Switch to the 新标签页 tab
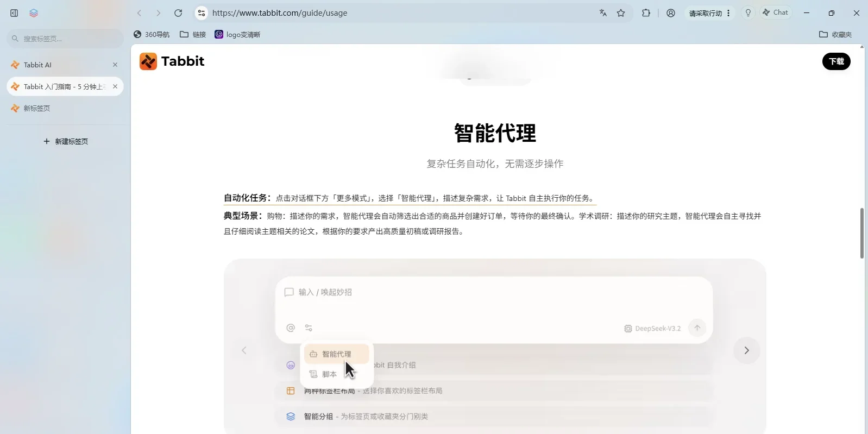Viewport: 868px width, 434px height. coord(65,108)
